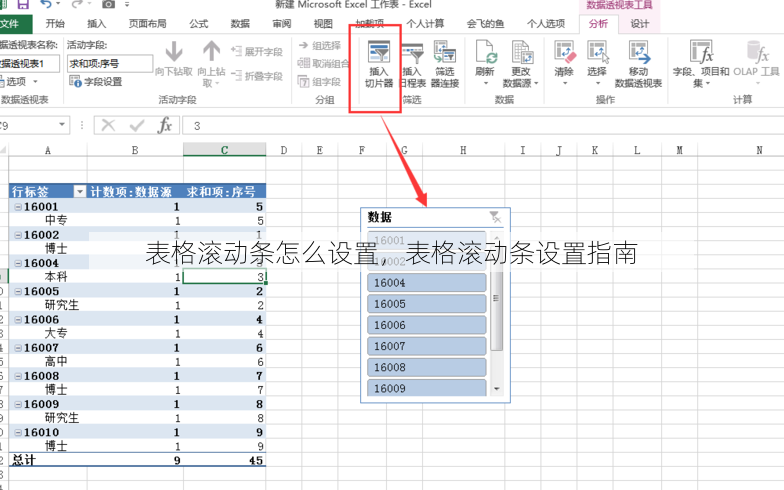The height and width of the screenshot is (490, 784).
Task: Collapse the 16002 row group
Action: [x=18, y=234]
